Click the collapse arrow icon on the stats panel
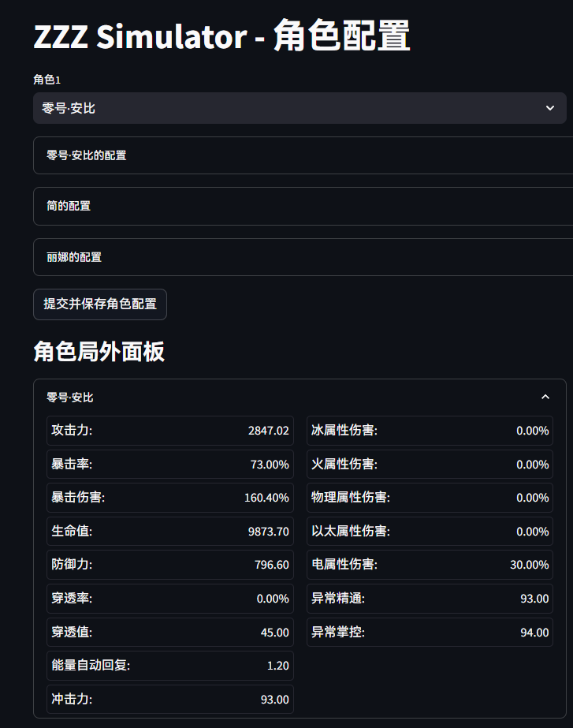Image resolution: width=573 pixels, height=728 pixels. tap(545, 397)
